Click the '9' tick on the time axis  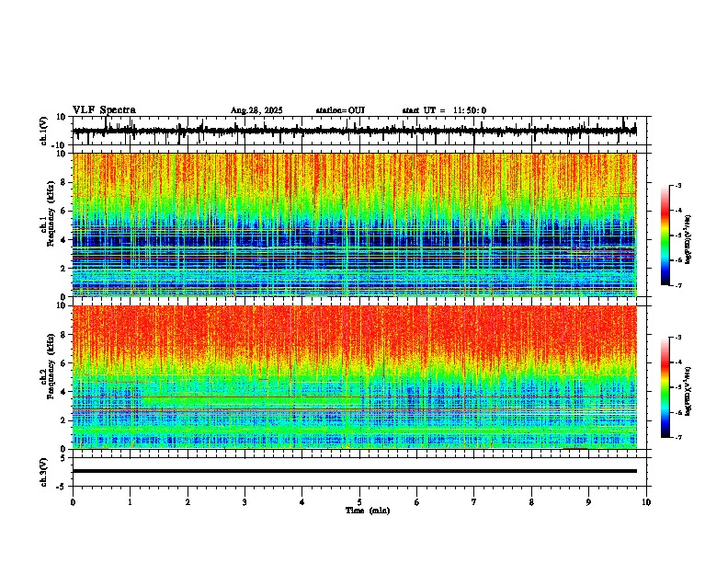pyautogui.click(x=588, y=502)
